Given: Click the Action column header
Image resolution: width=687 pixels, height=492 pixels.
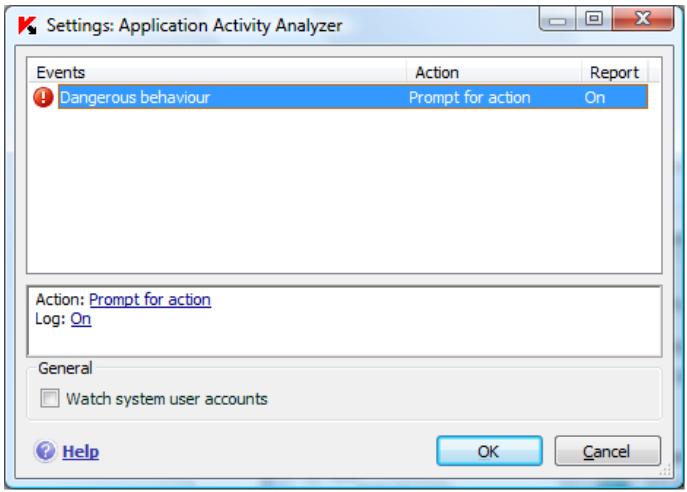Looking at the screenshot, I should pyautogui.click(x=494, y=72).
